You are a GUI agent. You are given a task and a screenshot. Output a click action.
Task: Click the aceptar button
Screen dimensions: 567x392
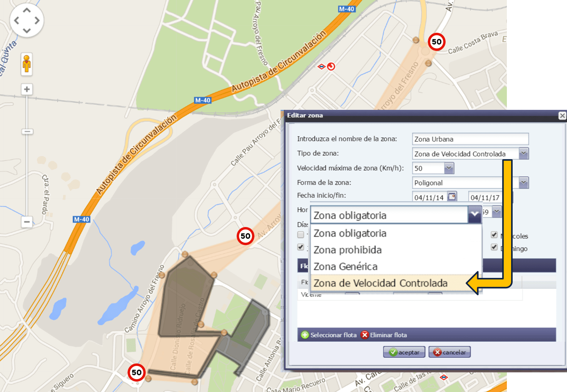tap(404, 352)
